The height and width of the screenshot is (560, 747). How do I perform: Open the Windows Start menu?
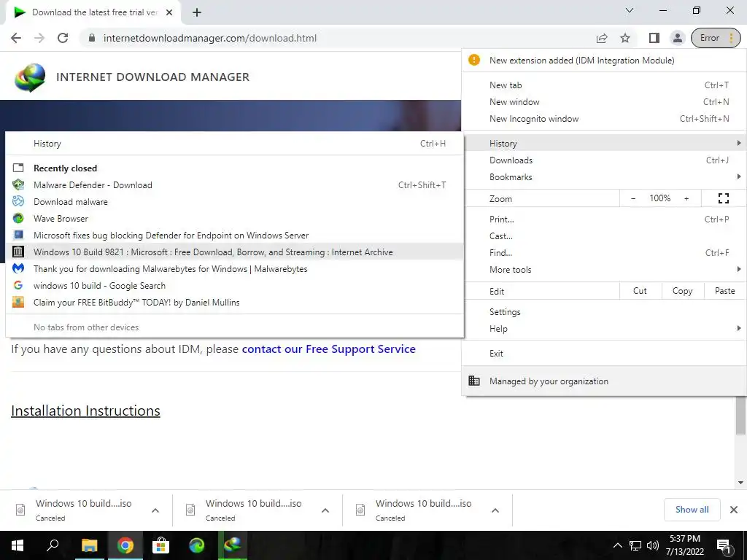coord(18,545)
